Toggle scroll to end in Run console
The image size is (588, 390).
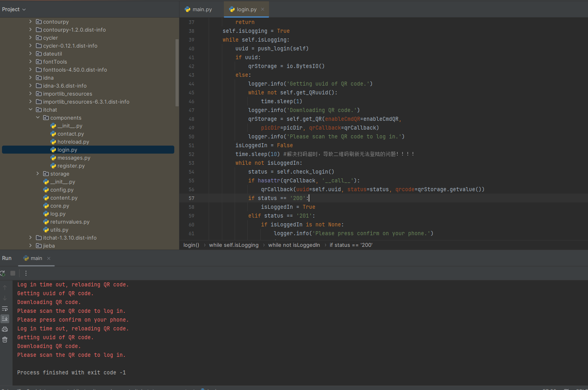[5, 319]
